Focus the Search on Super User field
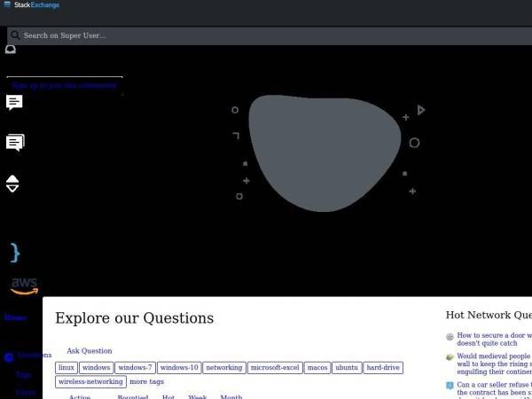The height and width of the screenshot is (399, 532). tap(270, 35)
